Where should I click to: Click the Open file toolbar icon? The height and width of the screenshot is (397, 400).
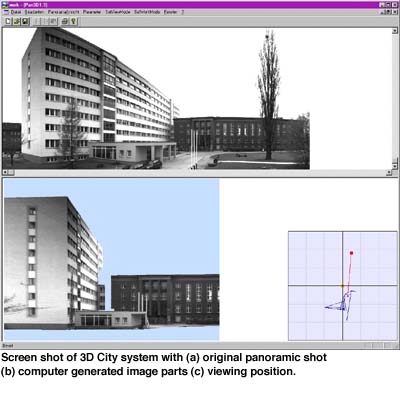(x=17, y=22)
